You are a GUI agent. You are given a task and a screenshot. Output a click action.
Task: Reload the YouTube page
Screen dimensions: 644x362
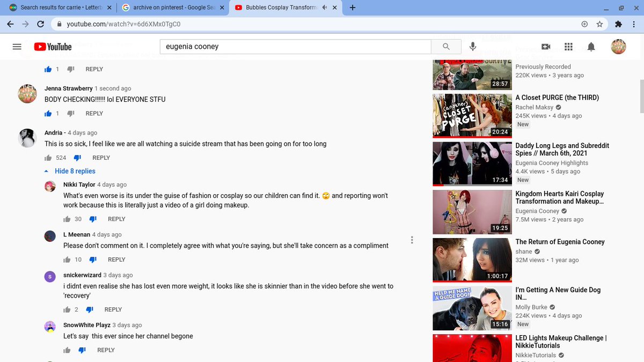(x=41, y=24)
